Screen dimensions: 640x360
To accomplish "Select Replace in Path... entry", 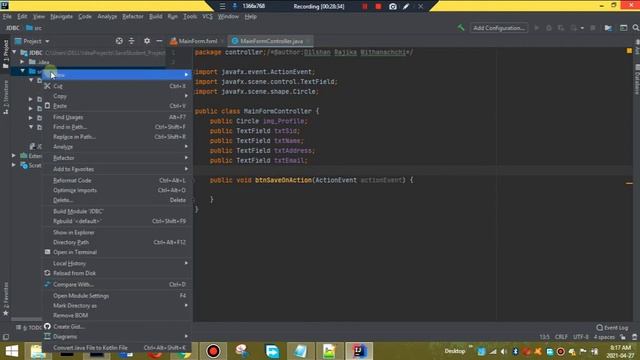I will pyautogui.click(x=118, y=137).
